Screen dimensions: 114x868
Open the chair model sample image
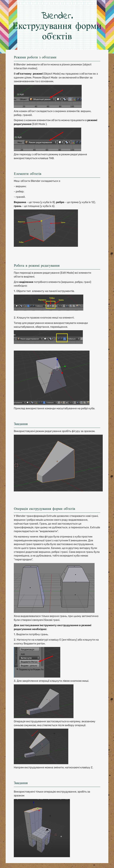click(x=42, y=828)
